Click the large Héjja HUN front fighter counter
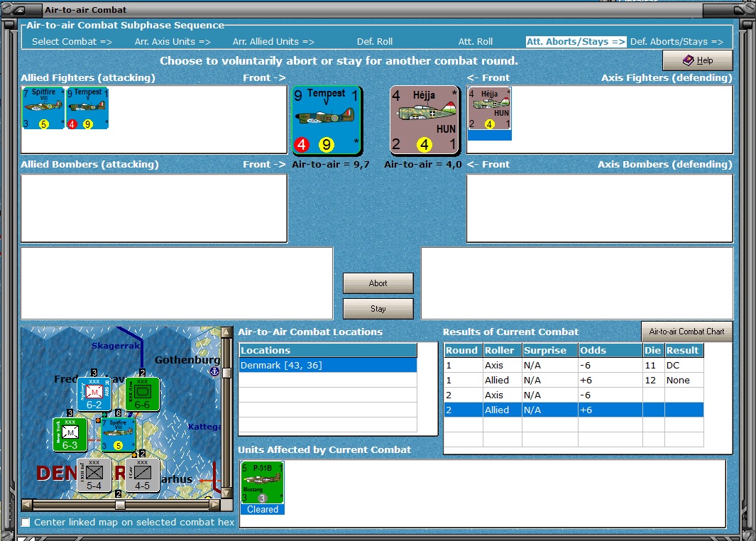The image size is (756, 541). pos(424,121)
